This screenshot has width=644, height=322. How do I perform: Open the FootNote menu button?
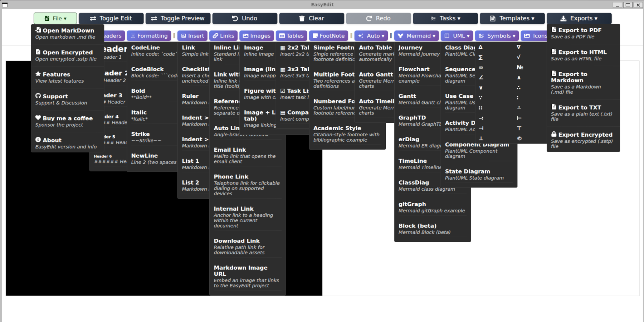tap(328, 36)
